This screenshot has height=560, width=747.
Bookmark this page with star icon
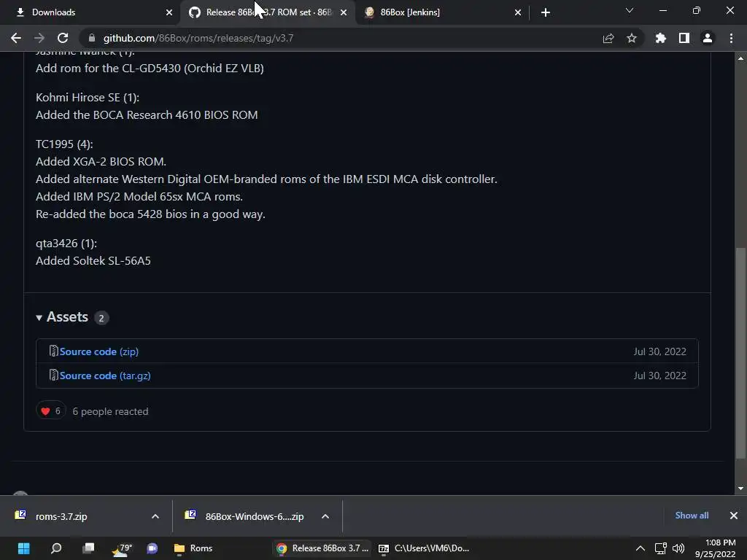point(632,38)
